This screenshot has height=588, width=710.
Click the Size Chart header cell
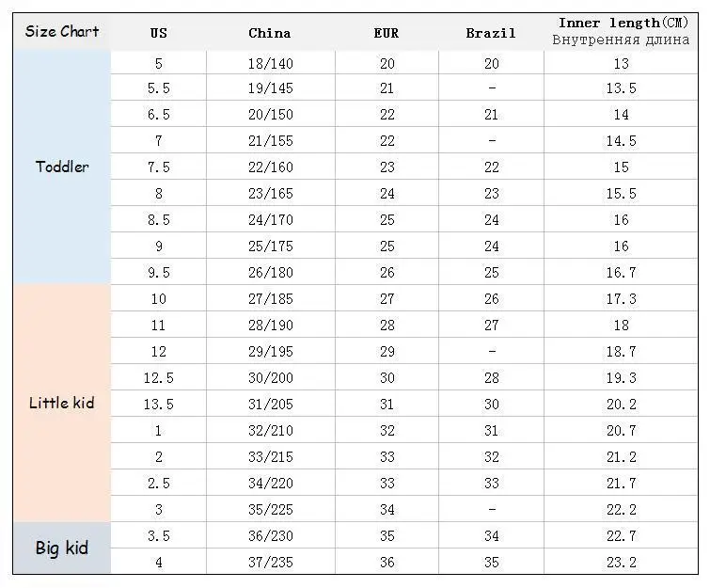pyautogui.click(x=62, y=32)
